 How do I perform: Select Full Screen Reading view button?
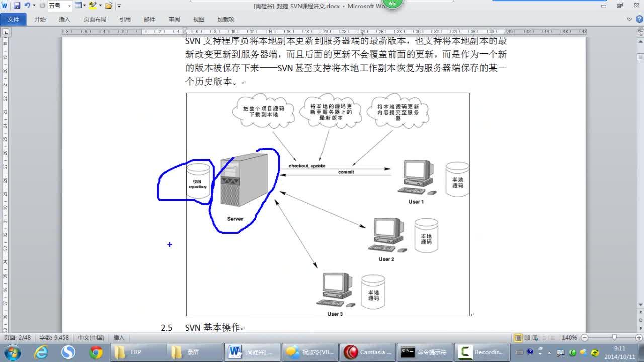527,338
